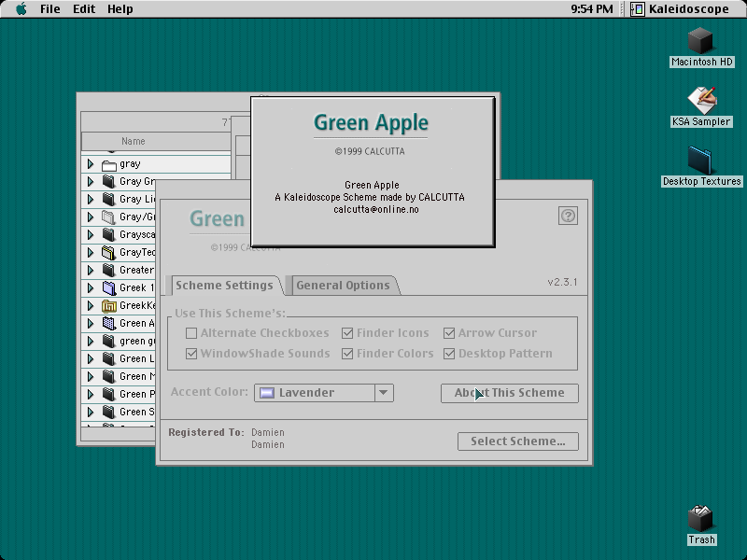Click the question mark help icon in Kaleidoscope window

point(568,216)
